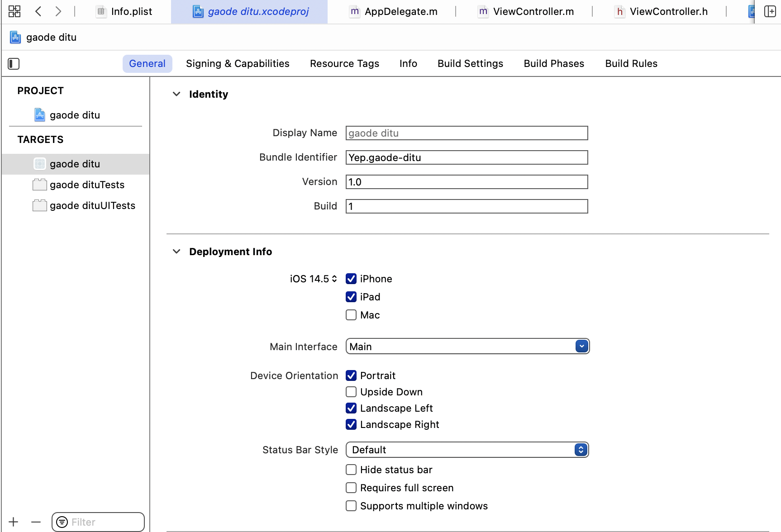This screenshot has height=532, width=781.
Task: Click the Bundle Identifier field
Action: 467,157
